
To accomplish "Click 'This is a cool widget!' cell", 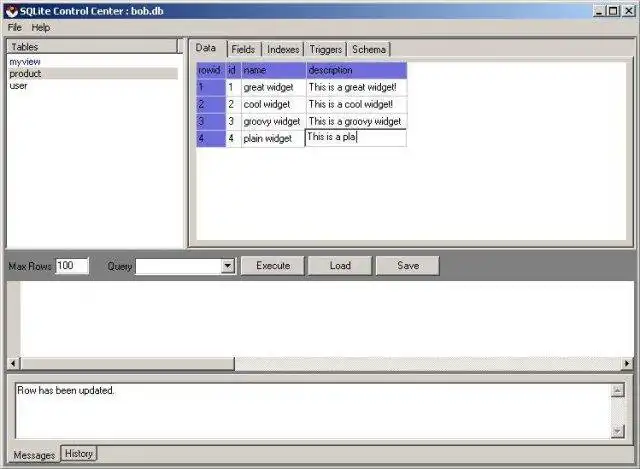I will point(356,104).
